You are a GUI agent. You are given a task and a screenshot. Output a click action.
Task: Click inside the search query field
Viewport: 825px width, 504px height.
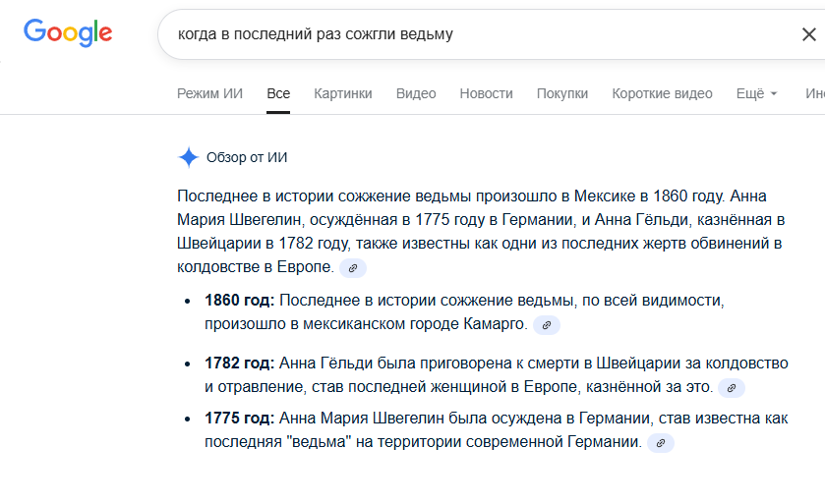point(472,34)
